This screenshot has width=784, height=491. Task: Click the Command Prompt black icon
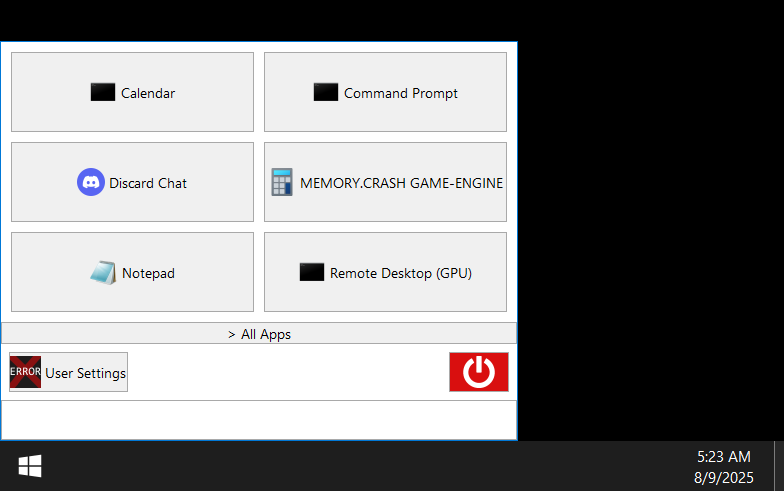(x=326, y=92)
